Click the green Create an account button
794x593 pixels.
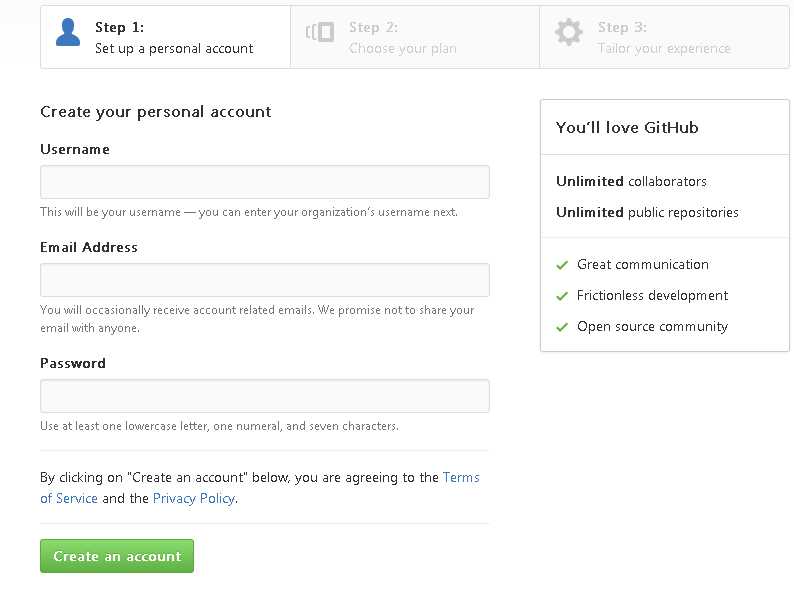point(117,556)
